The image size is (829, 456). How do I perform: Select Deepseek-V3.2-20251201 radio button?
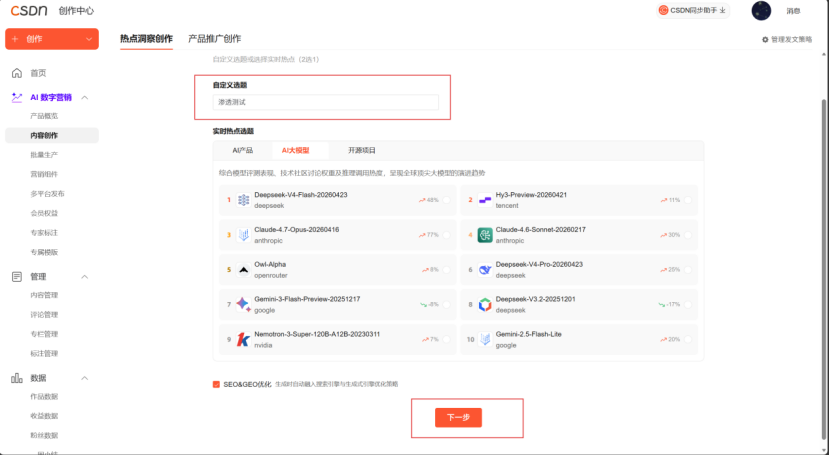[687, 305]
